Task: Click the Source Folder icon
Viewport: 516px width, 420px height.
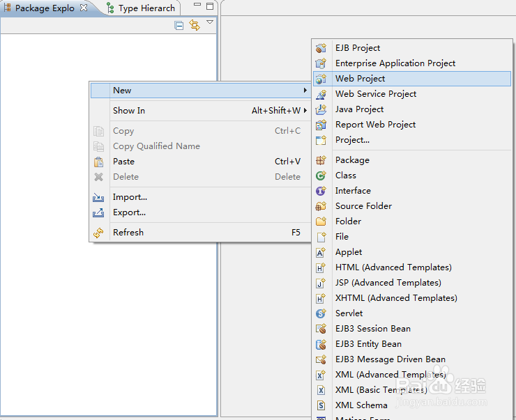Action: click(x=321, y=206)
